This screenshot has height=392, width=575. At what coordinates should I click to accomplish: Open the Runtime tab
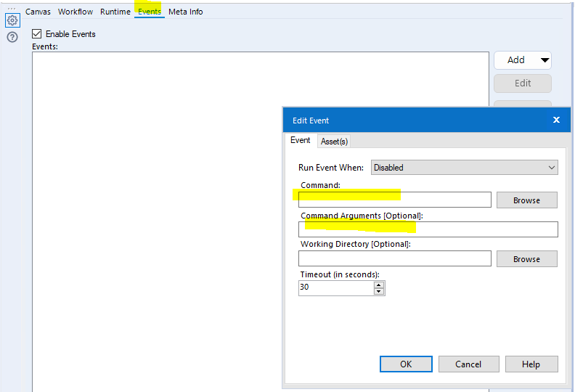[x=115, y=12]
